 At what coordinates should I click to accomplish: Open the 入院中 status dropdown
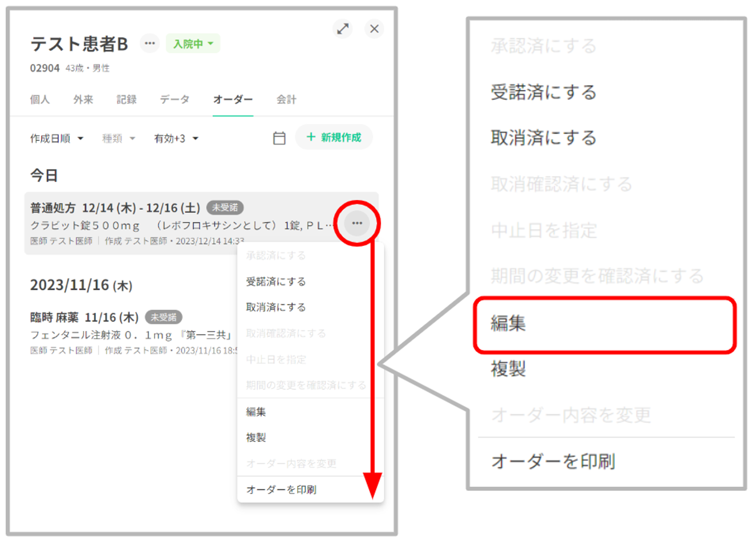[x=193, y=43]
